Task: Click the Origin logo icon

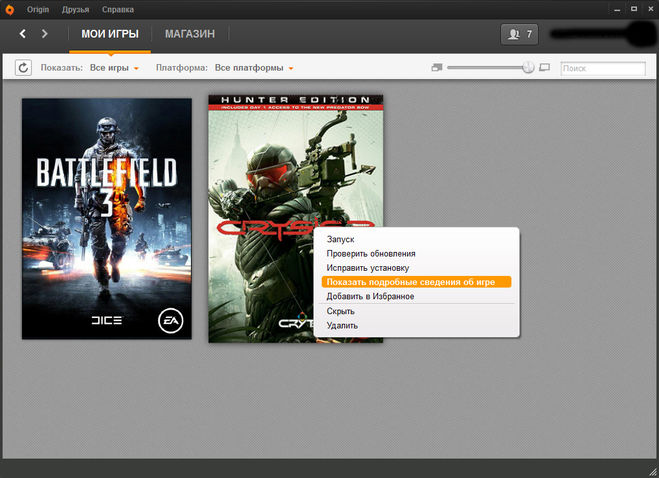Action: (9, 10)
